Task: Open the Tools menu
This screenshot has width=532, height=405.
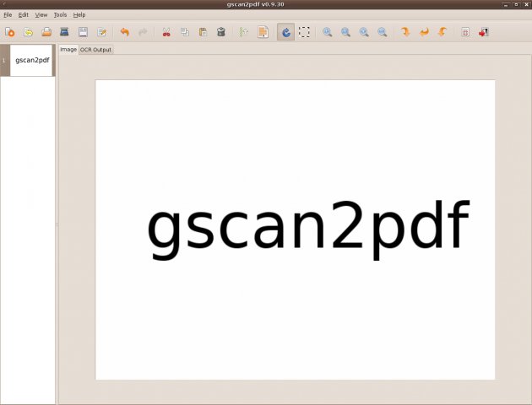Action: click(x=60, y=15)
